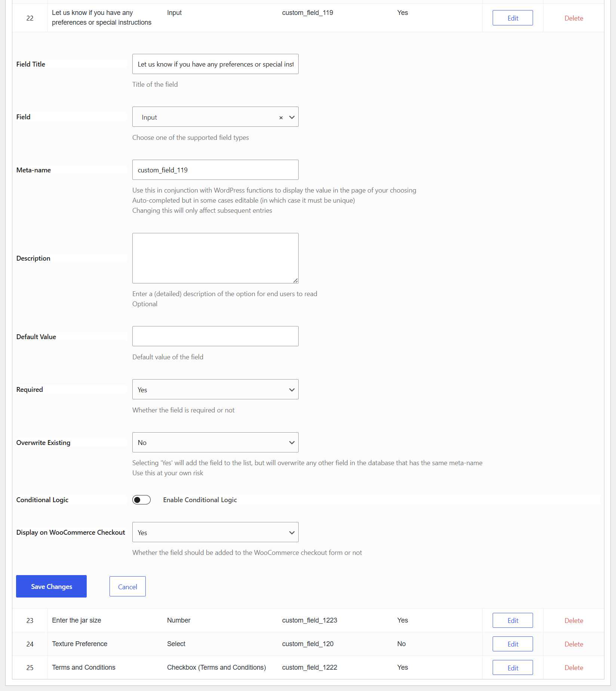Click 'custom_field_119' in row 22
616x691 pixels.
308,13
